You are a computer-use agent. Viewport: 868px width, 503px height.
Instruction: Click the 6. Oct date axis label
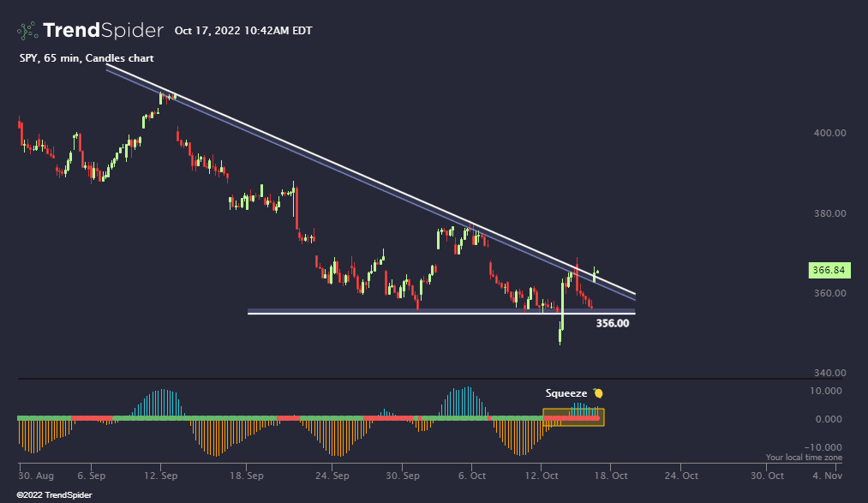(x=471, y=476)
